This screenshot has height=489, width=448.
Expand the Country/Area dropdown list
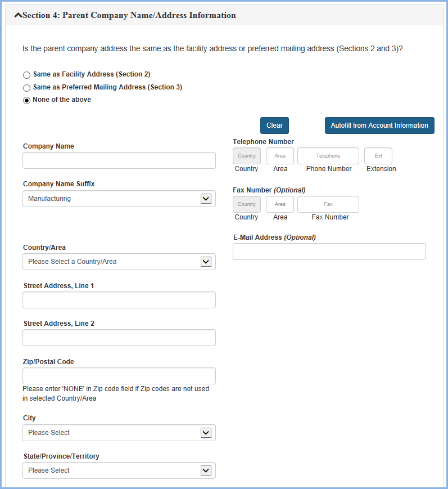pyautogui.click(x=119, y=262)
